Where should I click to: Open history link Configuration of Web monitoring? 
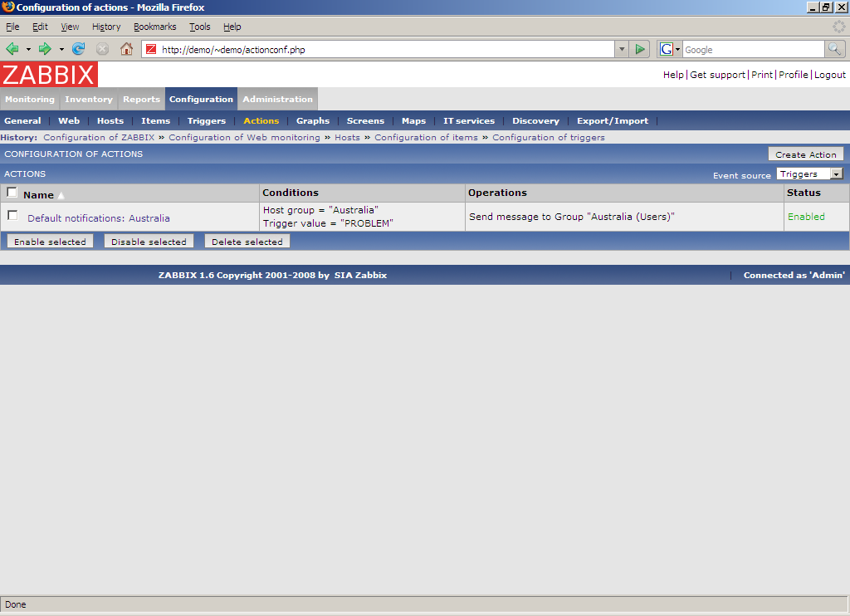pyautogui.click(x=245, y=137)
